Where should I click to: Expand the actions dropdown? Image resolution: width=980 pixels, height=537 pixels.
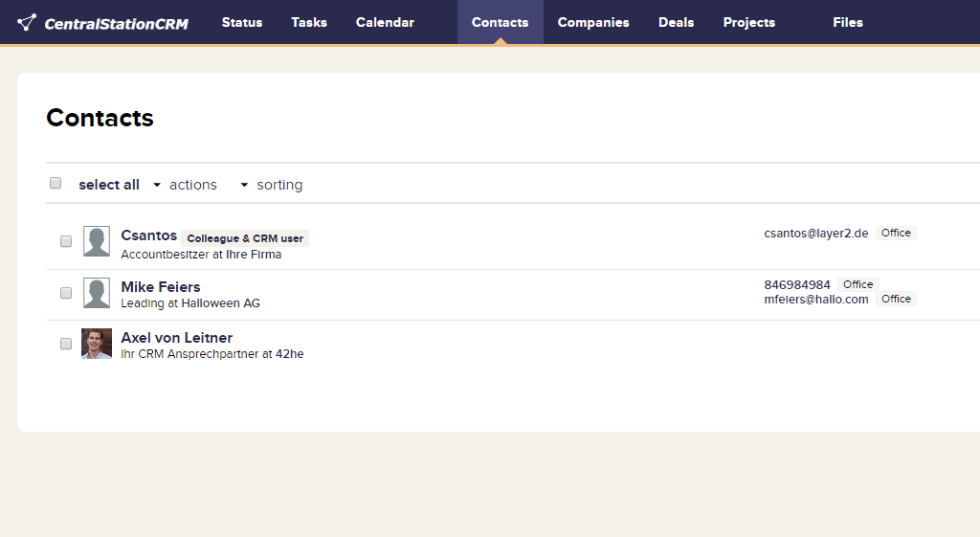(x=186, y=185)
